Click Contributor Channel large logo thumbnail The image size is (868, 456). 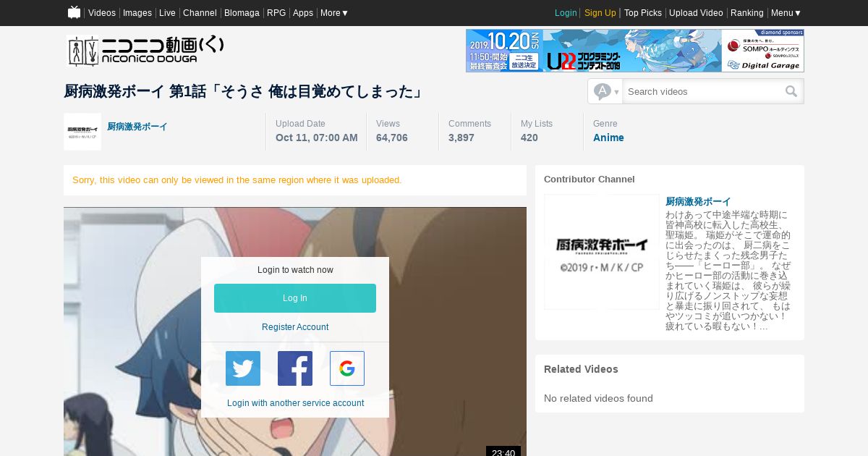click(602, 252)
